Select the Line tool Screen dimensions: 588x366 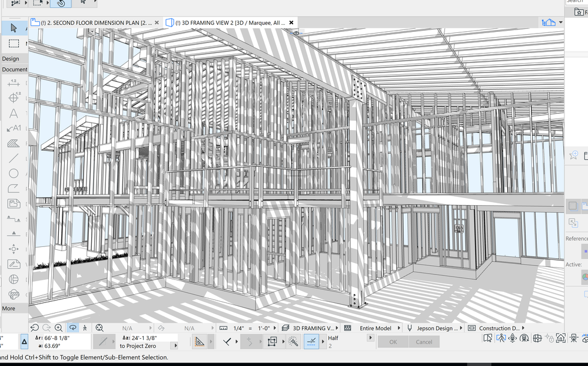click(14, 158)
